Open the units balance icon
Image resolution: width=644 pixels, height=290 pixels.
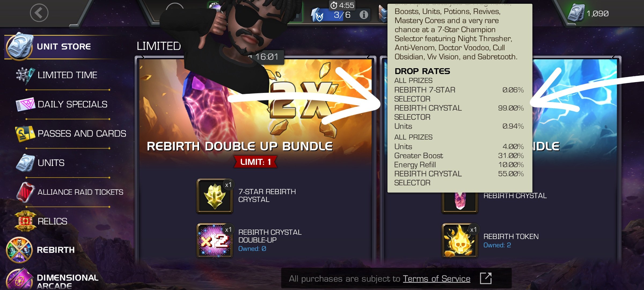576,13
